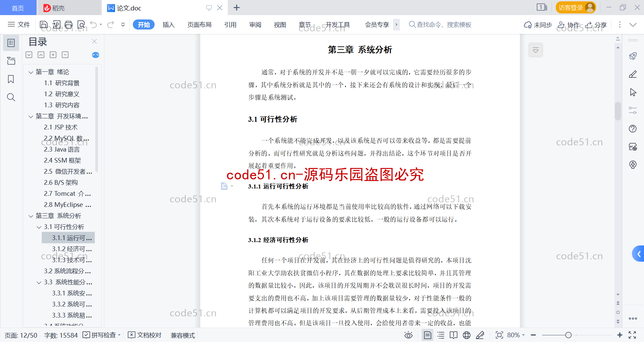Click the rocket icon in right sidebar
This screenshot has width=644, height=342.
click(x=633, y=56)
